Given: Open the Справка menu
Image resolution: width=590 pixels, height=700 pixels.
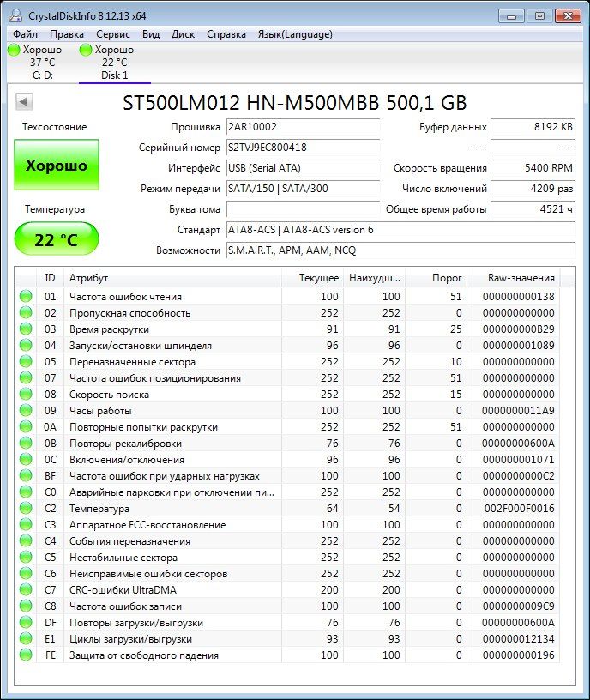Looking at the screenshot, I should tap(226, 34).
